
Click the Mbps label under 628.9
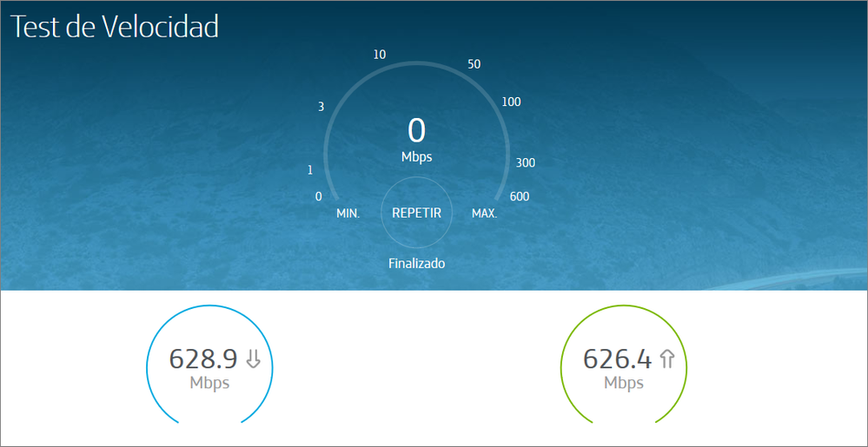coord(209,383)
